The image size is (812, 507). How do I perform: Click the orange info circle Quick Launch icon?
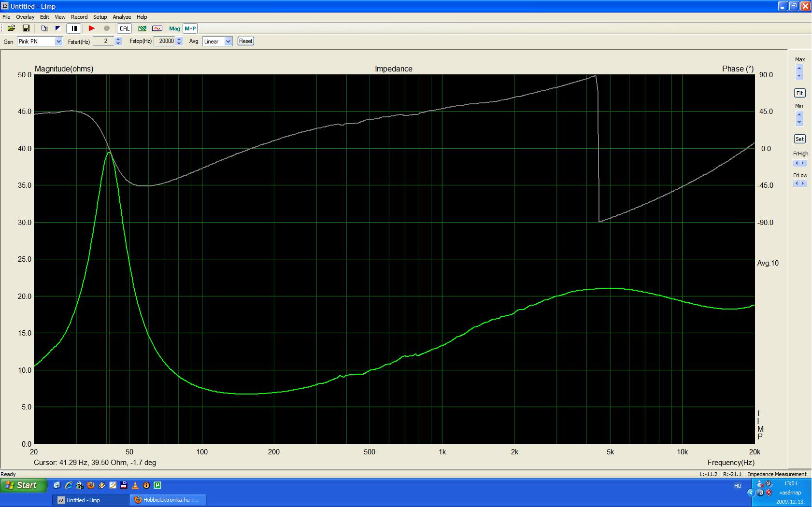click(146, 485)
